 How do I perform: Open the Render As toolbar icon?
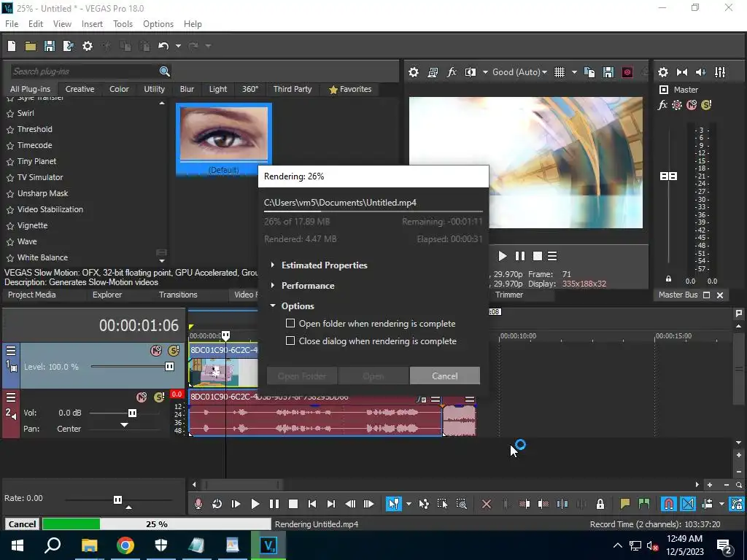pyautogui.click(x=68, y=46)
